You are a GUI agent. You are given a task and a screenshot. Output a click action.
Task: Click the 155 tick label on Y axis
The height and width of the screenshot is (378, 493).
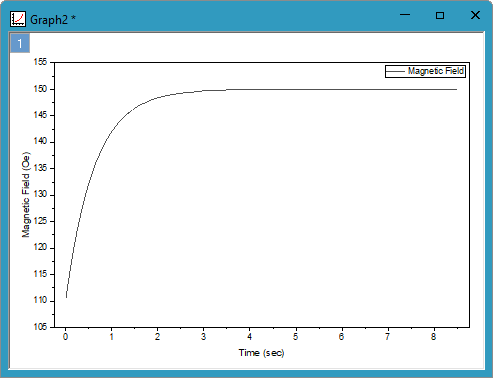click(x=40, y=62)
